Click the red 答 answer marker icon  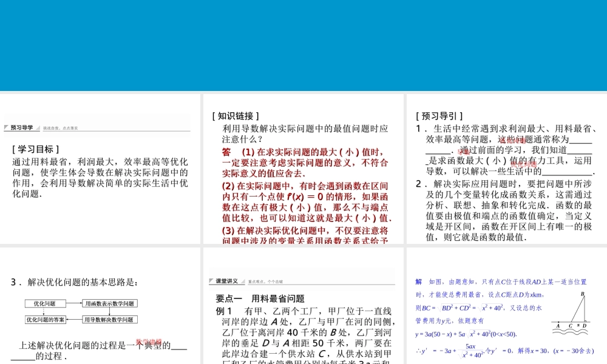pos(226,152)
